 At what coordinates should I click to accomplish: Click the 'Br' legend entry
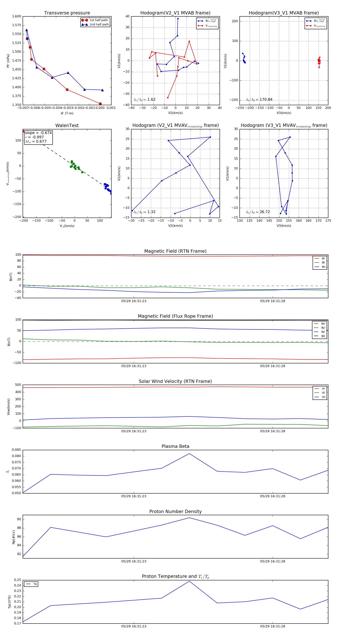(320, 259)
